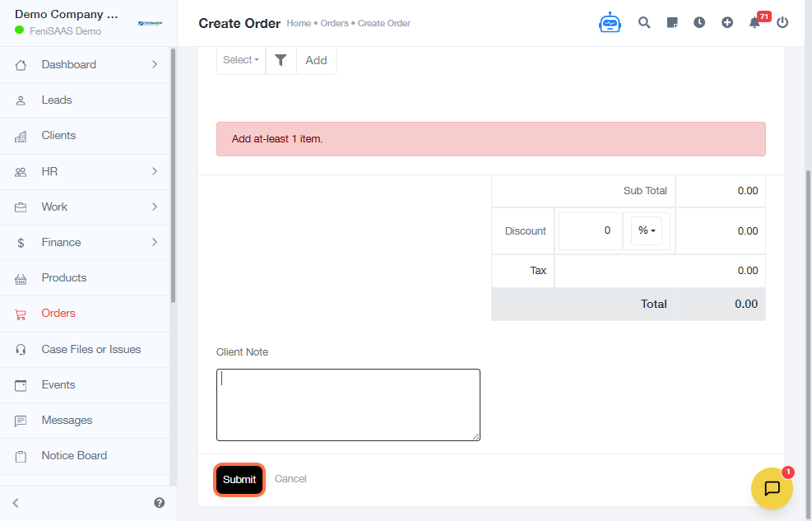Open Leads from the sidebar
The height and width of the screenshot is (521, 812).
pyautogui.click(x=57, y=100)
